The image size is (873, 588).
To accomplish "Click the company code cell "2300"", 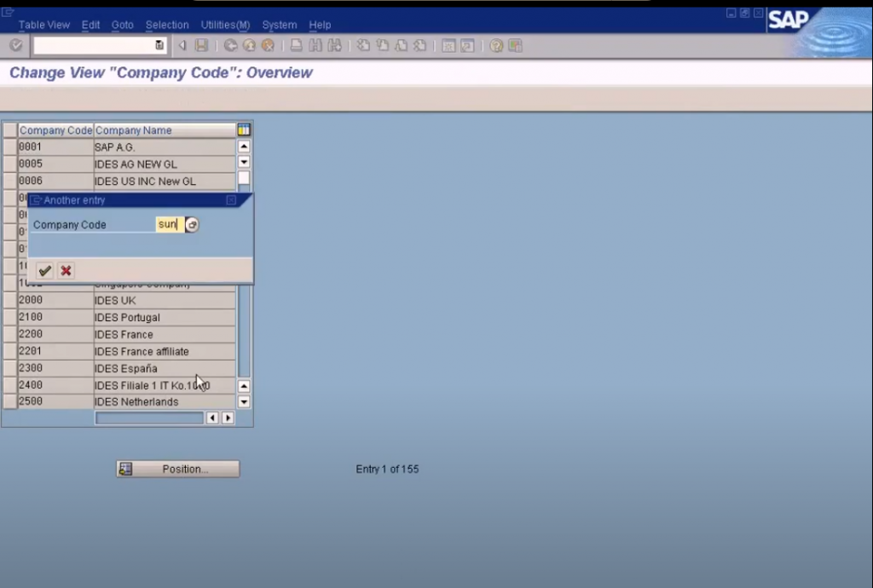I will pos(55,368).
